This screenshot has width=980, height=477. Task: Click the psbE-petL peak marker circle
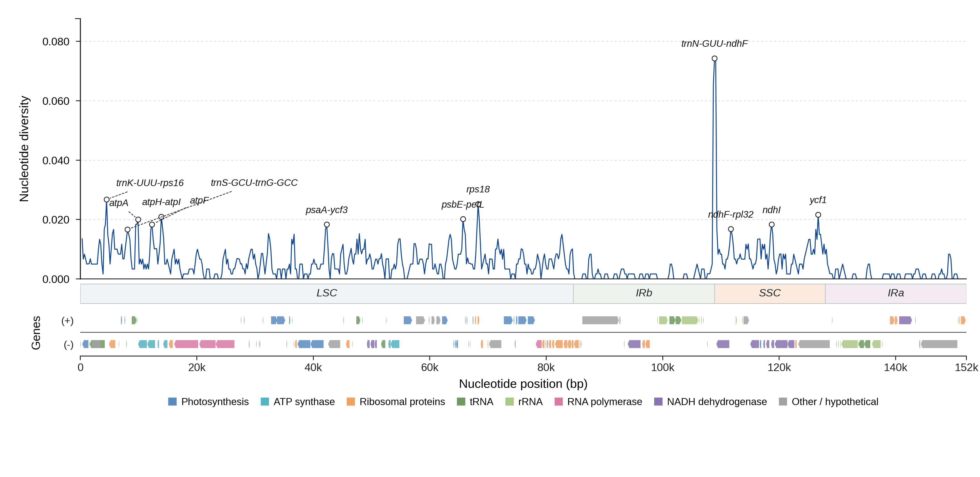point(463,219)
